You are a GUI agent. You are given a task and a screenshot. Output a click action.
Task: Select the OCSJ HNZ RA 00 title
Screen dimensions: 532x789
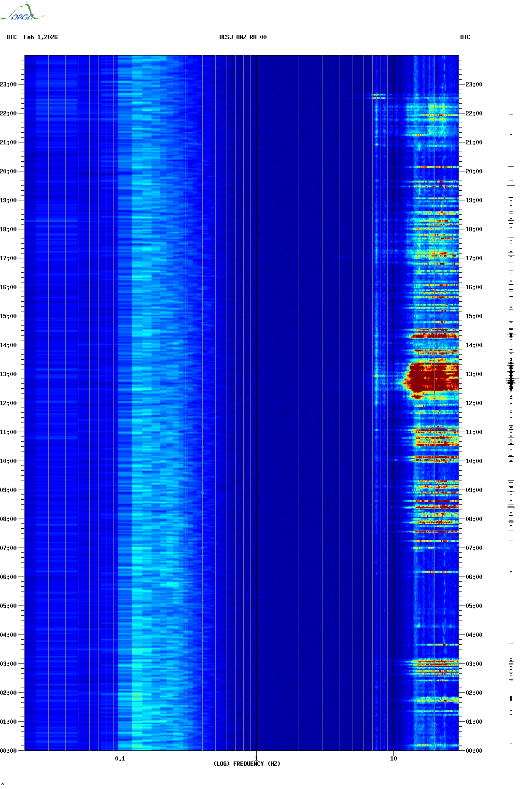243,37
